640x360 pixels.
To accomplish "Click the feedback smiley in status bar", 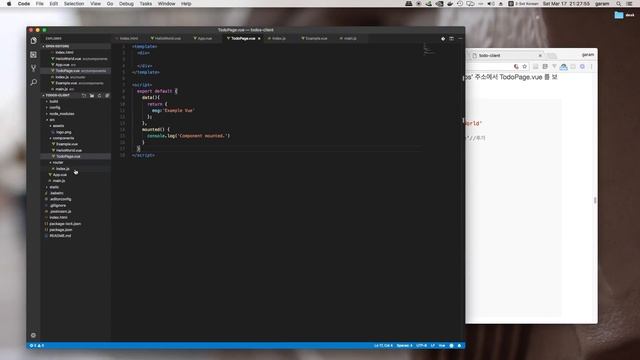I will click(451, 346).
